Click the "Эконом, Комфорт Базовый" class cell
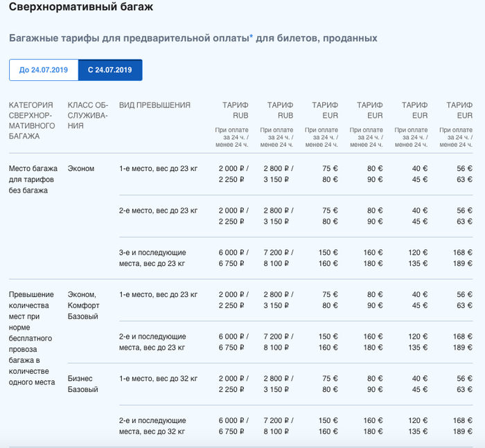Screen dimensions: 485x448 [x=84, y=305]
